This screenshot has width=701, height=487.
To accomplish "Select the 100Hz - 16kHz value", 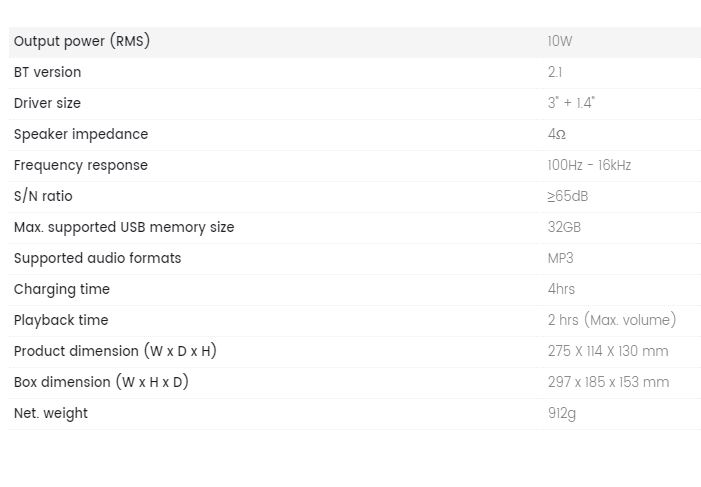I will pyautogui.click(x=589, y=165).
